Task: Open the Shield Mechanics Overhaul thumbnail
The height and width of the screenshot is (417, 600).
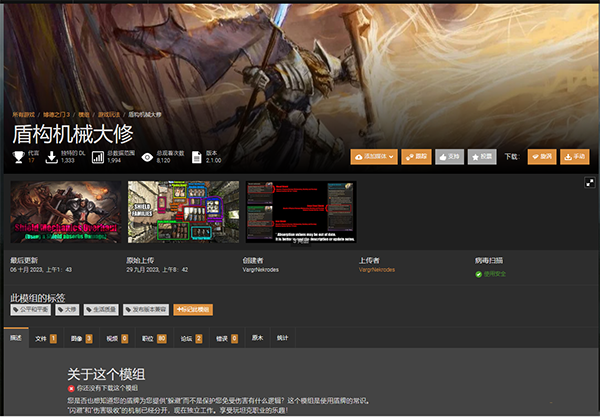Action: pos(66,212)
